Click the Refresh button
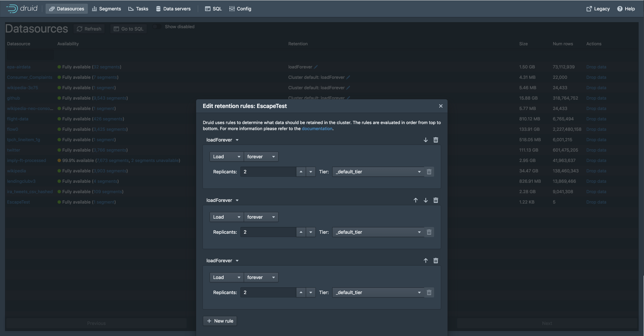 tap(89, 29)
